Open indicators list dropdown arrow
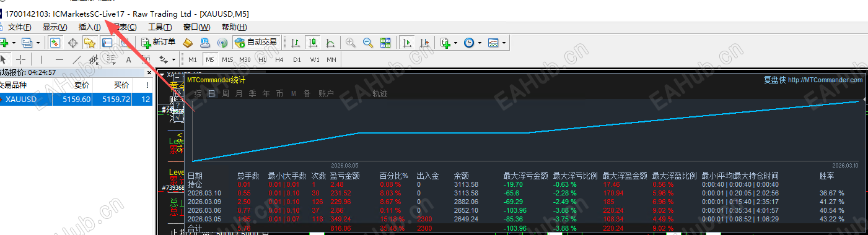This screenshot has height=235, width=868. coord(455,43)
